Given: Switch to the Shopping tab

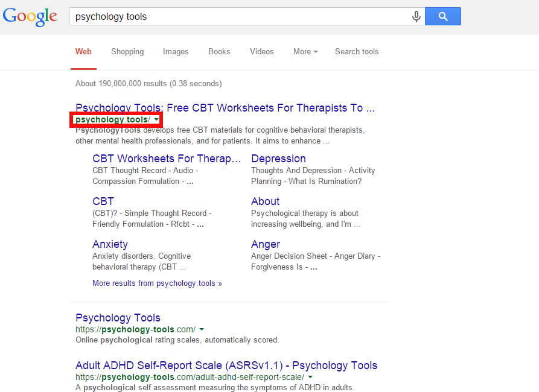Looking at the screenshot, I should point(127,52).
